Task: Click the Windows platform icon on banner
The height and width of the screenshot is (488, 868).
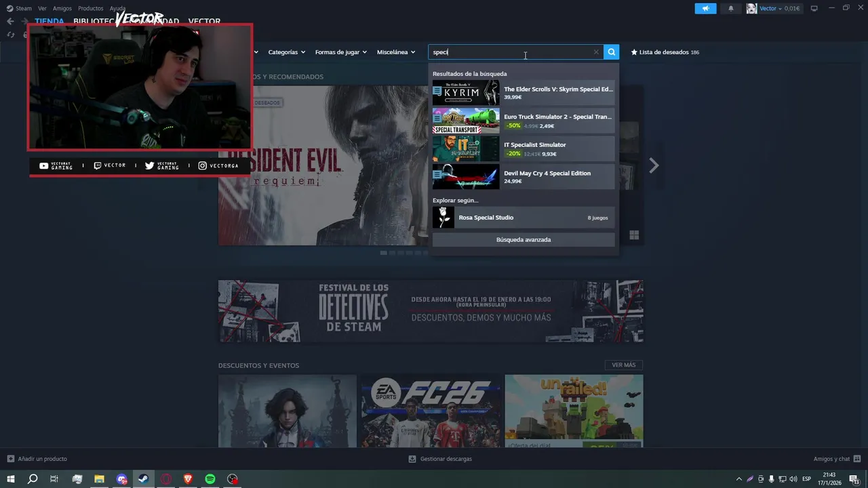Action: pyautogui.click(x=634, y=235)
